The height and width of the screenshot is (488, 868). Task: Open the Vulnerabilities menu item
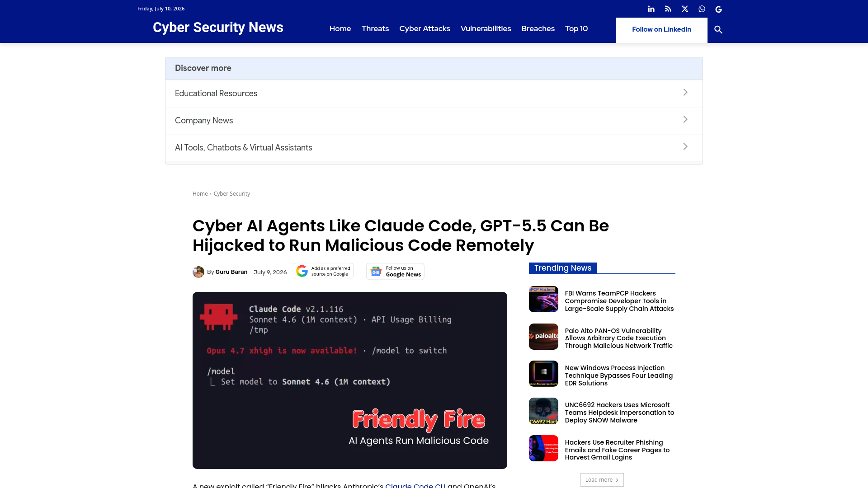point(486,29)
